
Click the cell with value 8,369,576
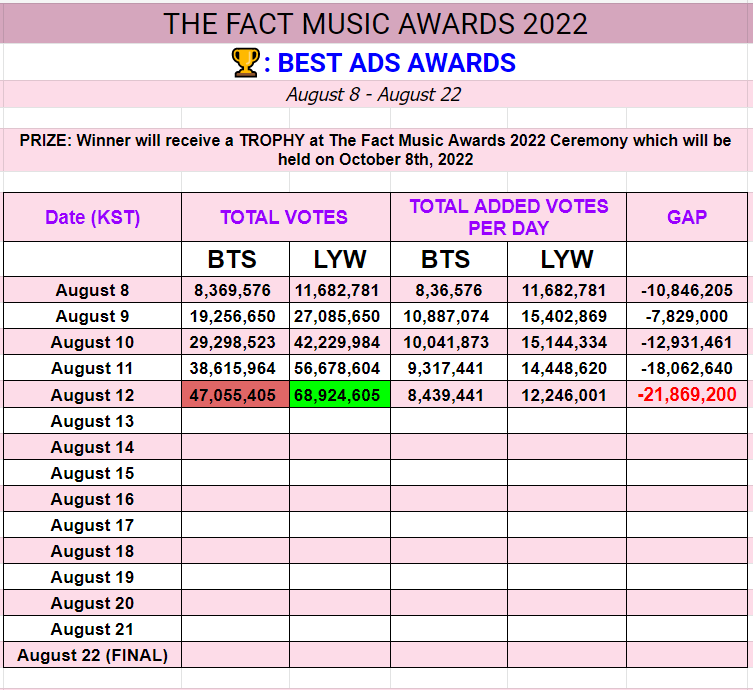click(x=235, y=290)
